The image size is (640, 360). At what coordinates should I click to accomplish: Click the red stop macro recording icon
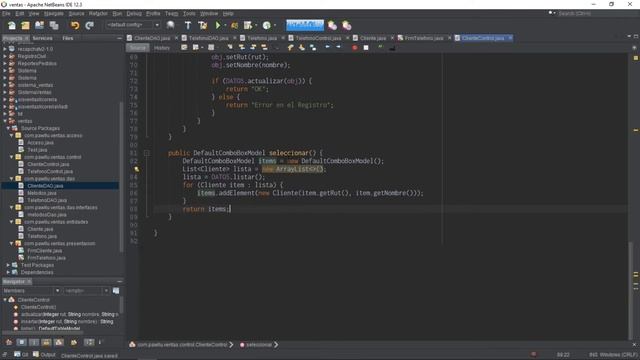[355, 48]
